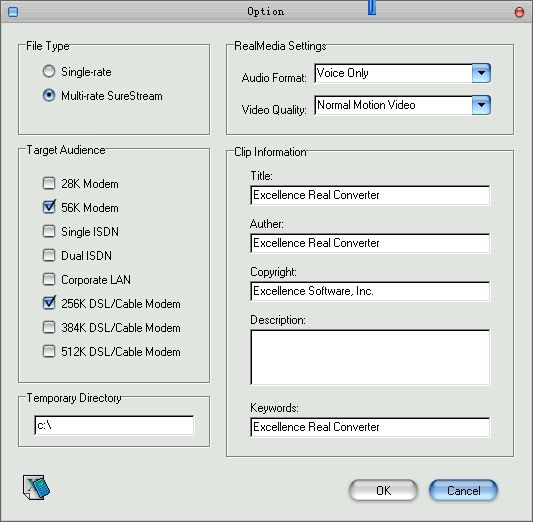Click the red round close button
533x522 pixels.
(519, 12)
